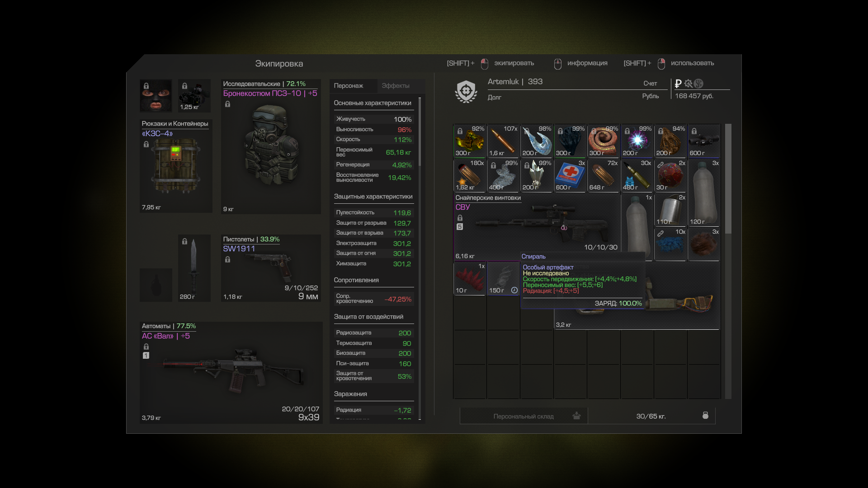
Task: Select the night vision device weighing 1,25 кг
Action: click(194, 96)
